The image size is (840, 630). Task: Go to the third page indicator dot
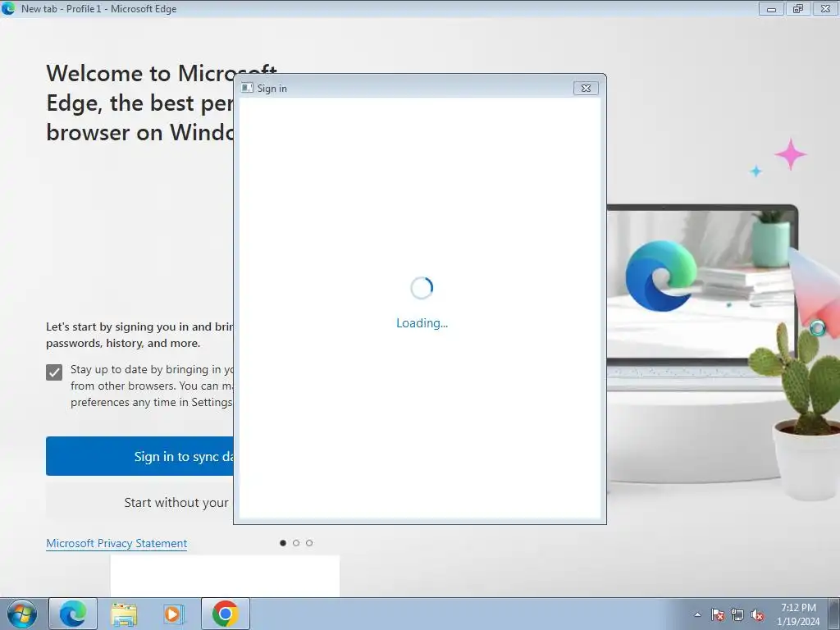[309, 543]
